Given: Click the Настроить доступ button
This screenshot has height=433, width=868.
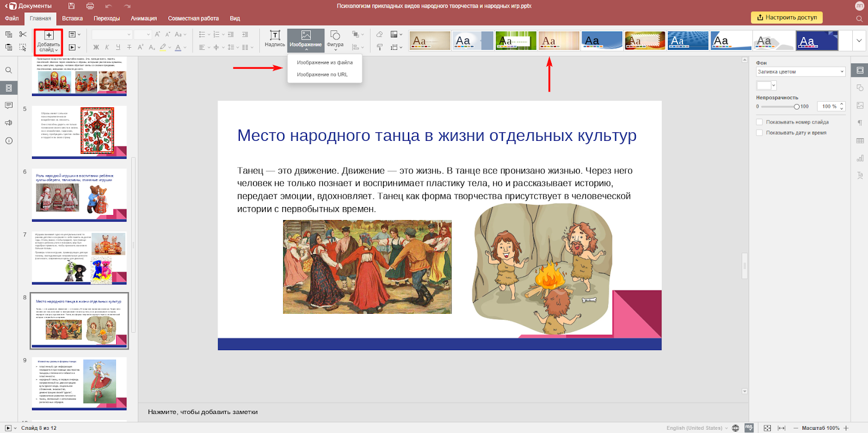Looking at the screenshot, I should tap(787, 17).
